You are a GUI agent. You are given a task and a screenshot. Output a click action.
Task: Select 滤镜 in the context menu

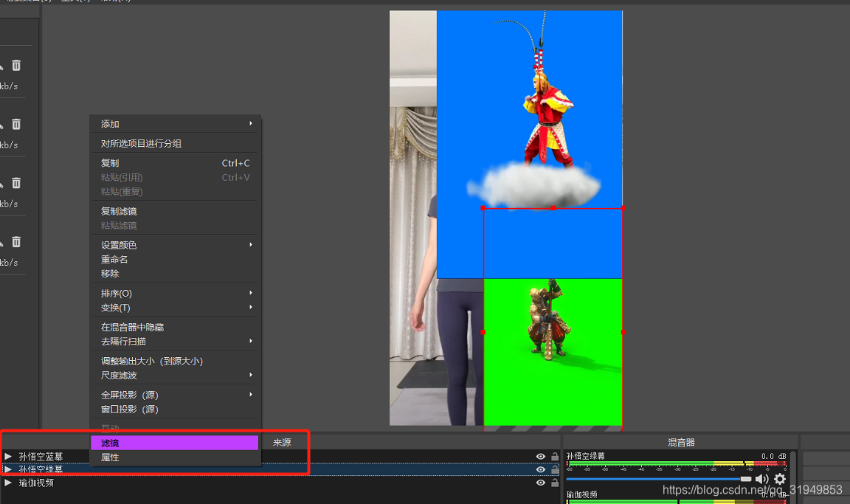[x=175, y=443]
